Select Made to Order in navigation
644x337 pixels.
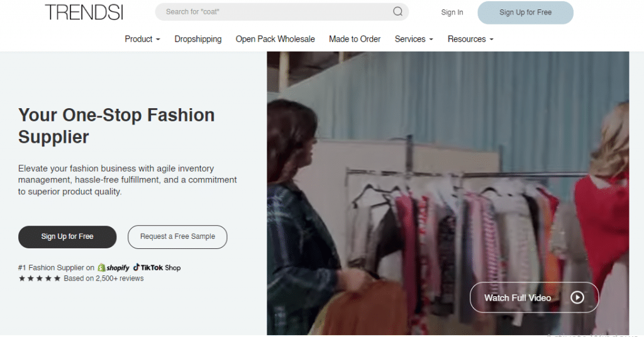(355, 39)
